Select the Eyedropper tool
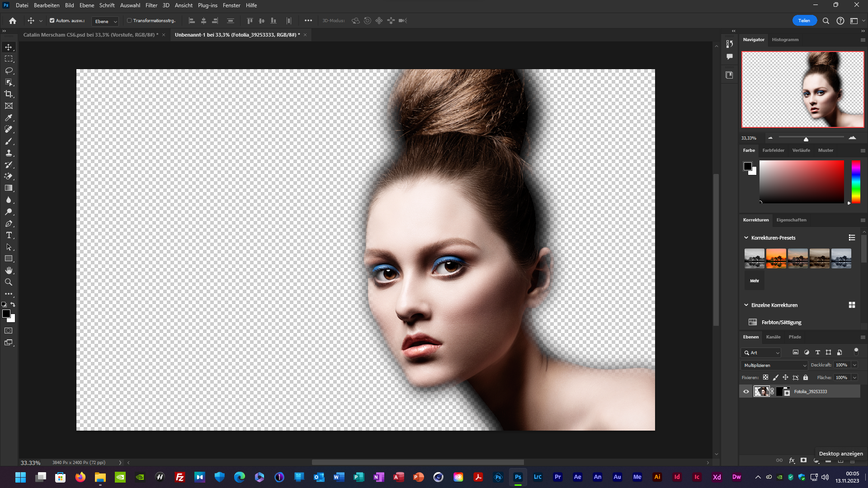The width and height of the screenshot is (868, 488). [9, 117]
